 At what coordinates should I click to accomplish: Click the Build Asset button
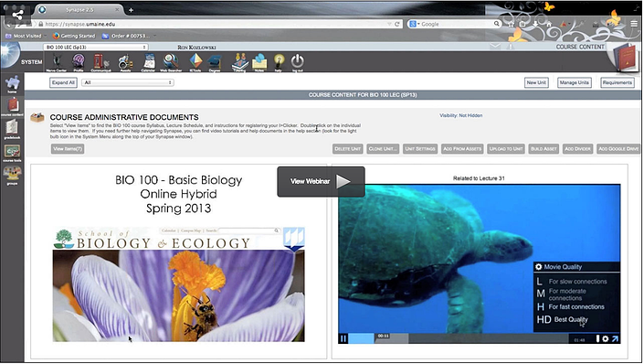544,149
